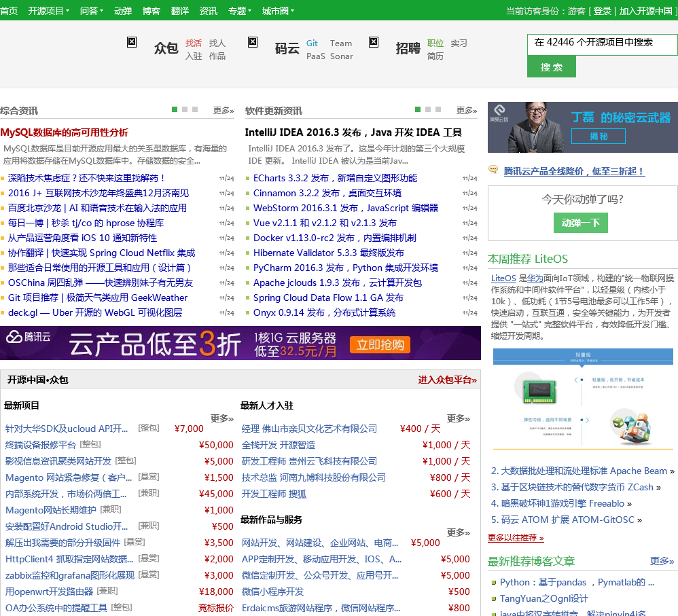Open Docker v1.13.0-rc2 发布 news item
The width and height of the screenshot is (678, 616).
point(335,238)
